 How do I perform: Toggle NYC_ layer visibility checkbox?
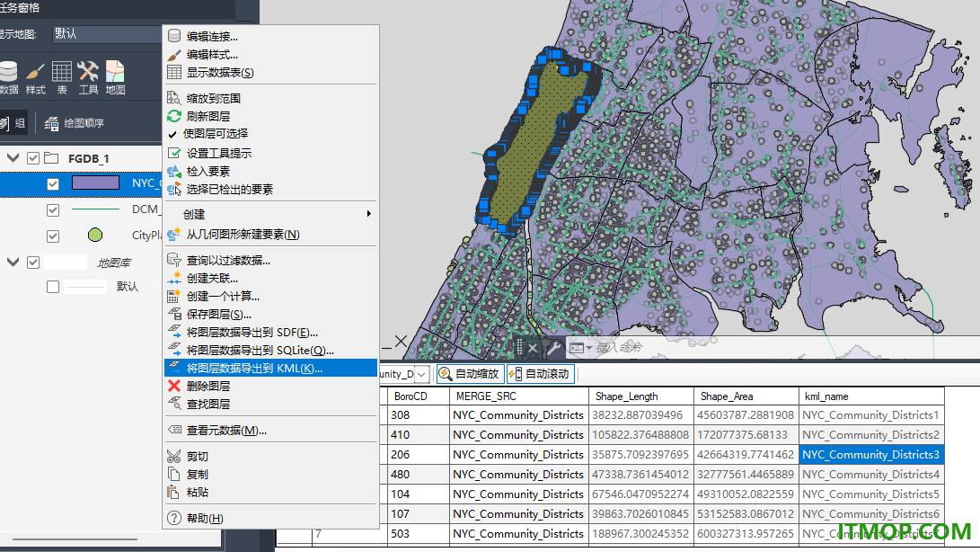pyautogui.click(x=53, y=184)
